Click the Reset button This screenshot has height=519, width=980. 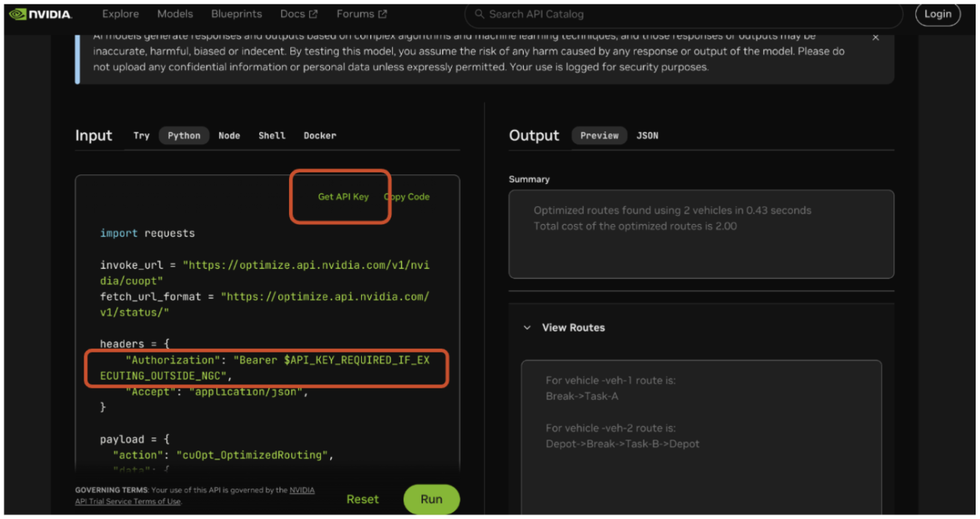tap(362, 499)
